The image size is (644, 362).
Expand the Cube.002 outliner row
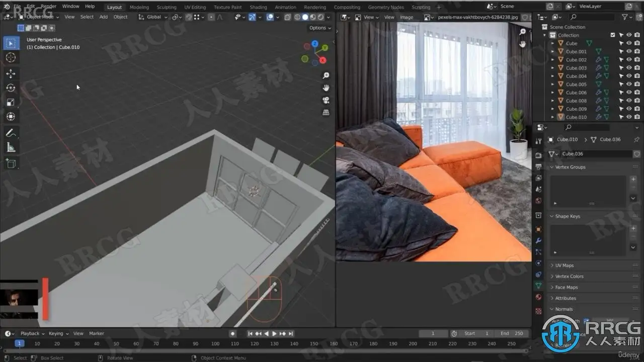tap(552, 60)
